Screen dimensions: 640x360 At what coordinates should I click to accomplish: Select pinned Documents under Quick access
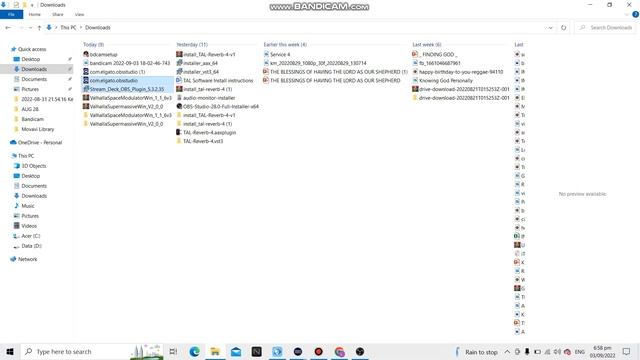click(34, 79)
